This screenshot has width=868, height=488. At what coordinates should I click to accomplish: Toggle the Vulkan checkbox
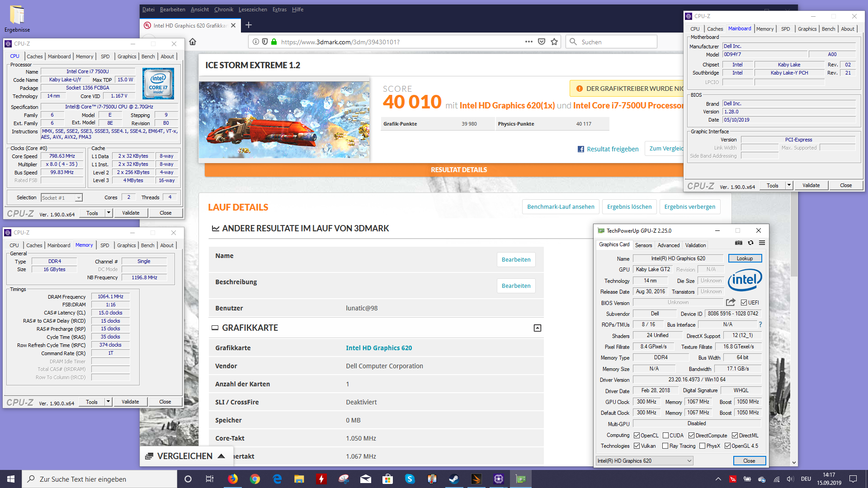pyautogui.click(x=637, y=446)
